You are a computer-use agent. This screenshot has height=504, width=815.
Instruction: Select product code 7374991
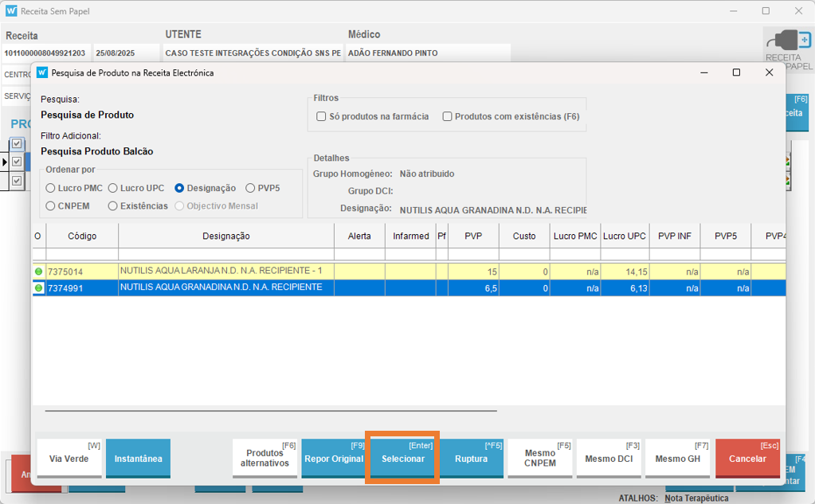click(x=65, y=288)
